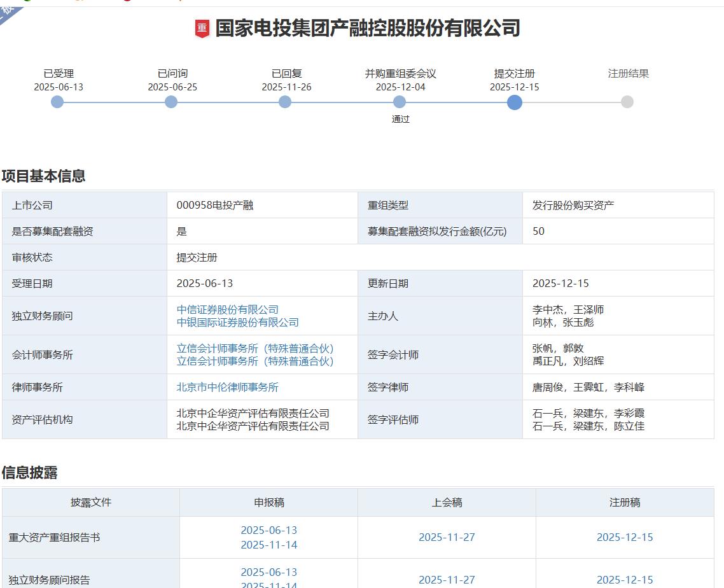Click 签字律师 names 唐周俊,王霁虹,李科峰
The image size is (724, 588).
(588, 387)
